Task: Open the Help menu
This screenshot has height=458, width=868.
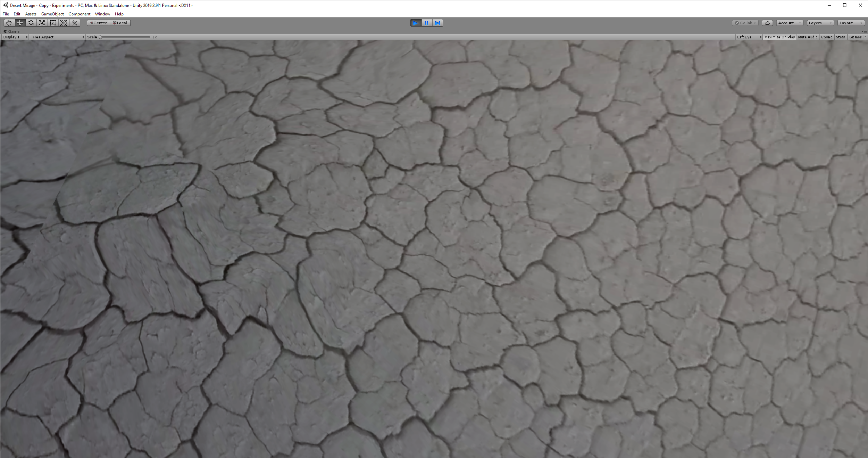Action: coord(119,14)
